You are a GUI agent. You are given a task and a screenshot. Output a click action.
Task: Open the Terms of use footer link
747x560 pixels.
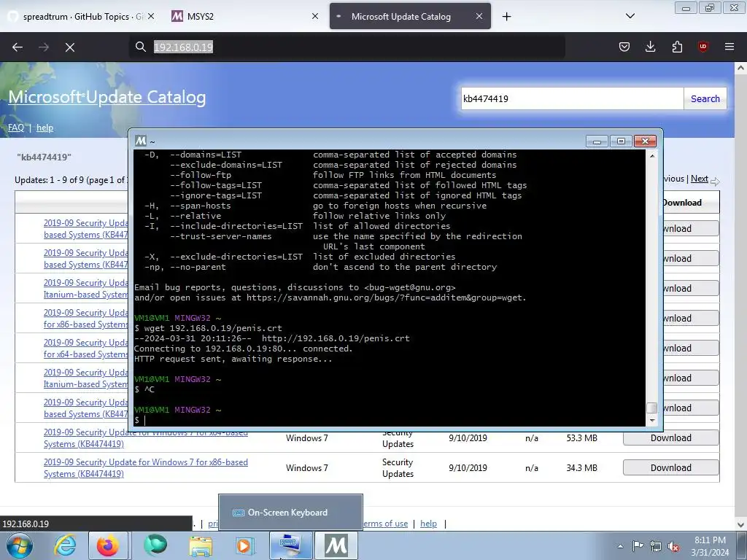(x=385, y=524)
